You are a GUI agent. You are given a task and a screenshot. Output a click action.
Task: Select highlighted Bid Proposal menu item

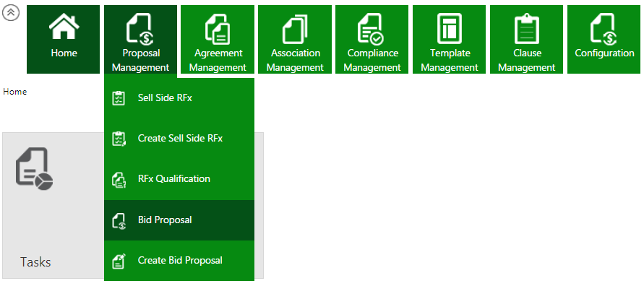(179, 220)
